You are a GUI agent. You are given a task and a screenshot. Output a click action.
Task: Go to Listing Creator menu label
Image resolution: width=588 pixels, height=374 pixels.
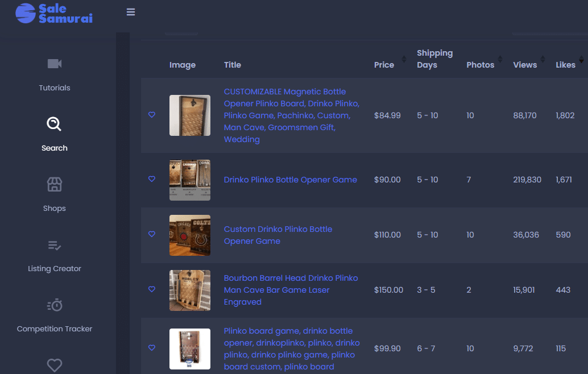click(x=55, y=269)
